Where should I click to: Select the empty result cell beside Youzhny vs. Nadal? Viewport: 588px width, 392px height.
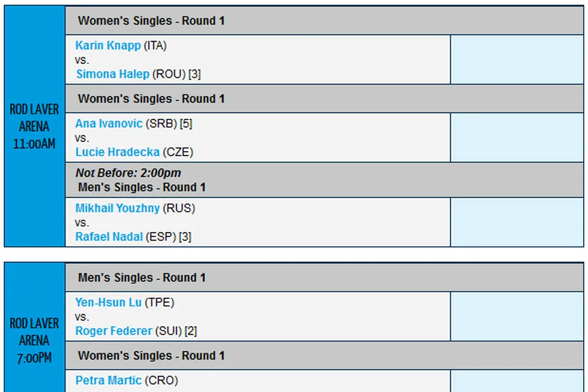coord(517,222)
